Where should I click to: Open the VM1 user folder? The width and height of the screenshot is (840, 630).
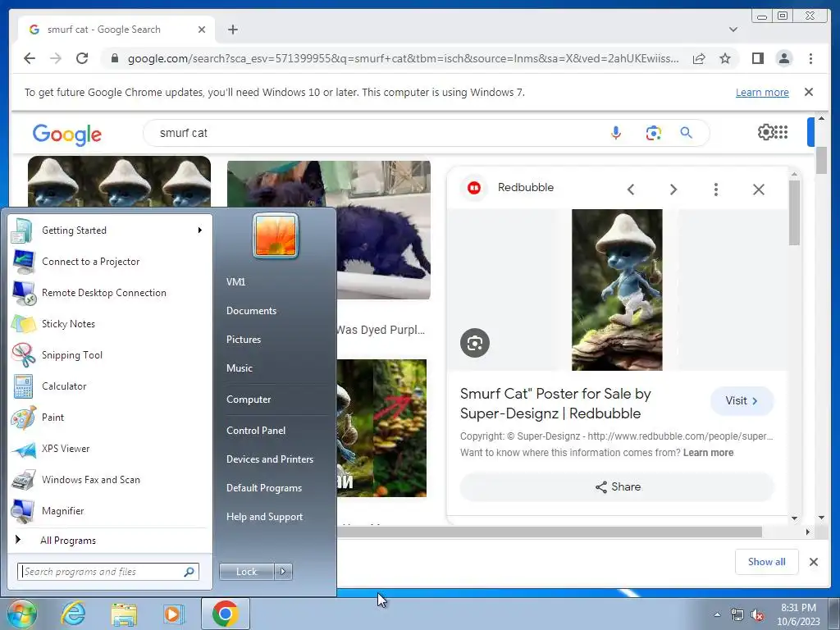click(235, 282)
